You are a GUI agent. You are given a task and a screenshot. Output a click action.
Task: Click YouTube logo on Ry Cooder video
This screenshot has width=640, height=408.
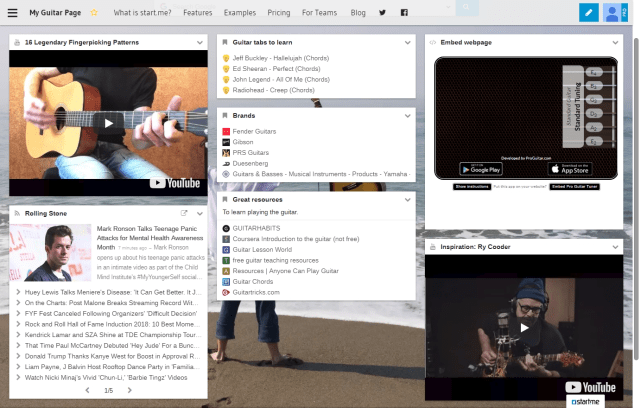tap(590, 387)
